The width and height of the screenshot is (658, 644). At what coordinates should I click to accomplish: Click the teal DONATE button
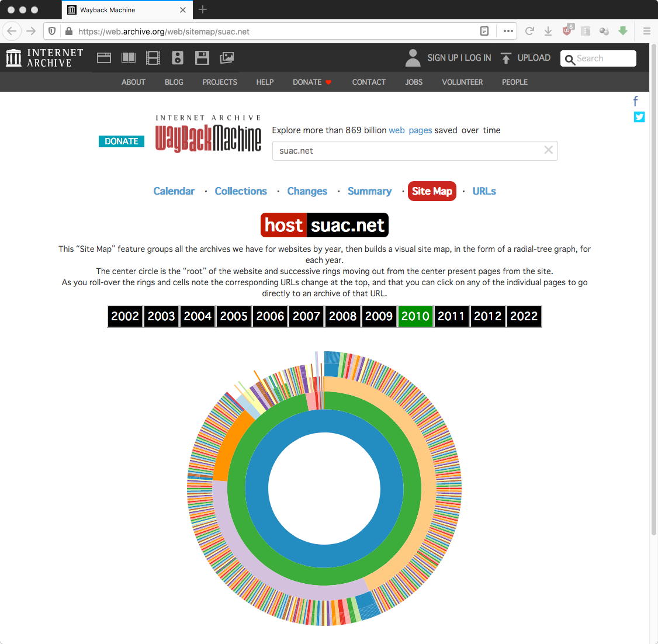(x=122, y=141)
